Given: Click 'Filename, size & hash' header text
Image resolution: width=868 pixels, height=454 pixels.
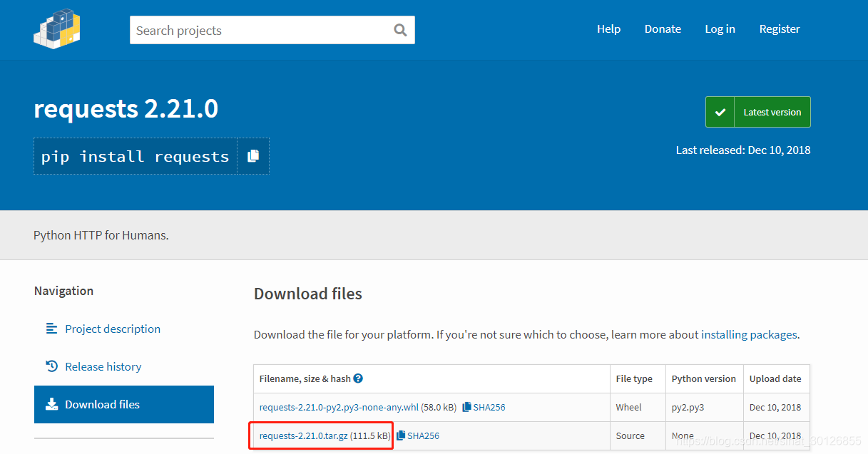Looking at the screenshot, I should pyautogui.click(x=305, y=378).
